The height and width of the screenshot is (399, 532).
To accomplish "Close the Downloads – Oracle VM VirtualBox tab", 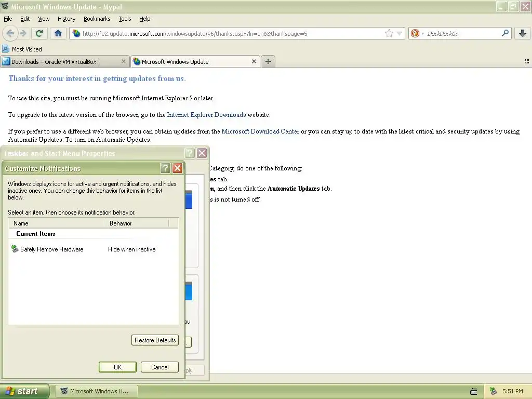I will [124, 61].
